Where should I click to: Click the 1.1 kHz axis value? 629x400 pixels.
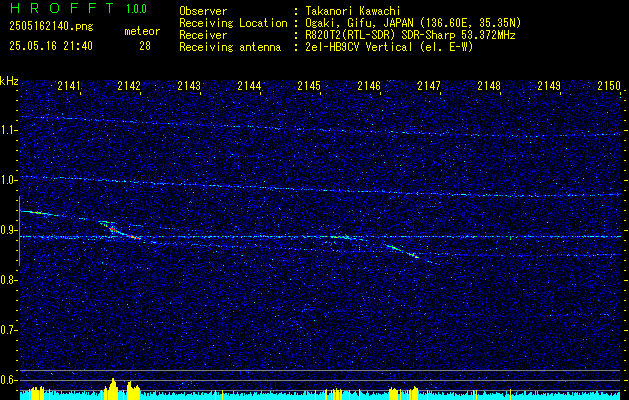pyautogui.click(x=8, y=130)
